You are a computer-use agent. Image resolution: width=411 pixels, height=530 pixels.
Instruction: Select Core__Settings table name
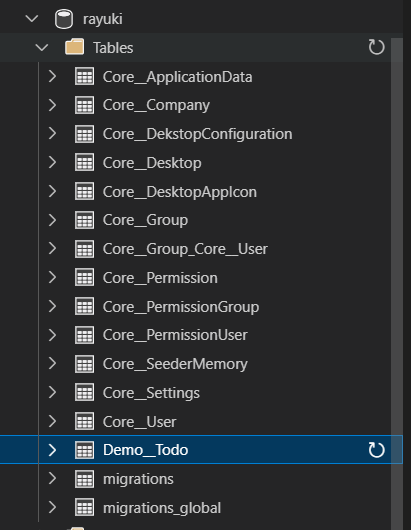[x=151, y=393]
